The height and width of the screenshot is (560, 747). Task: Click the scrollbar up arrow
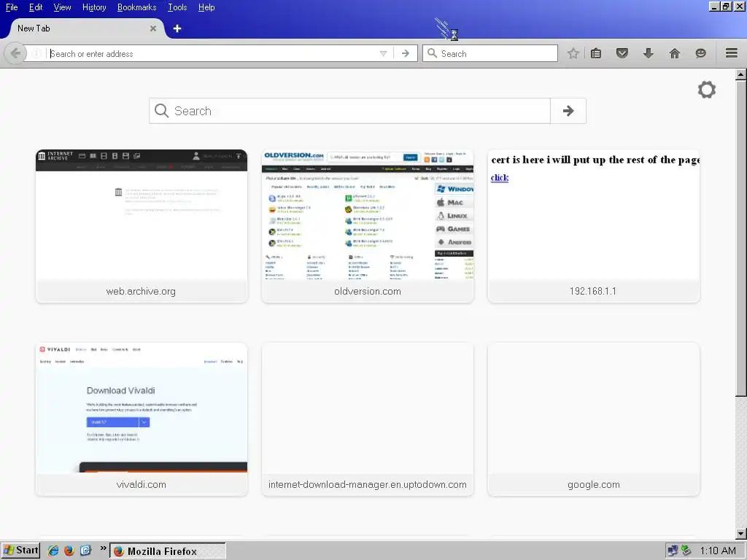[x=741, y=74]
